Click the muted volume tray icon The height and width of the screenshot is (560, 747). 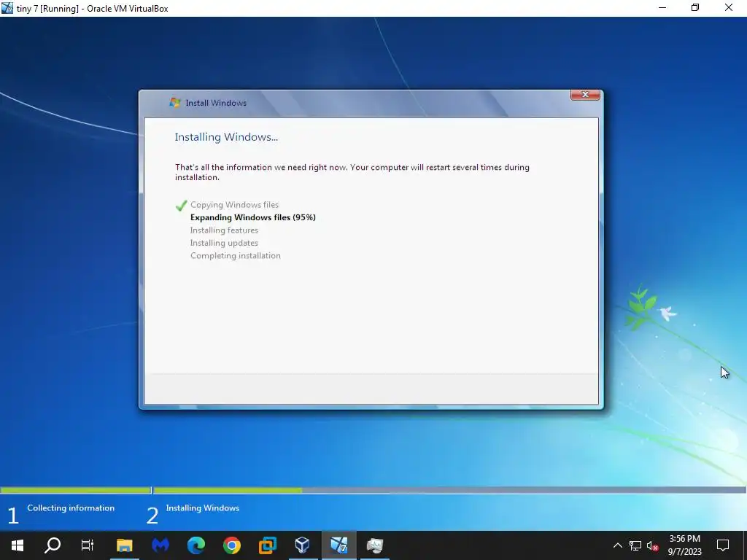[x=653, y=545]
